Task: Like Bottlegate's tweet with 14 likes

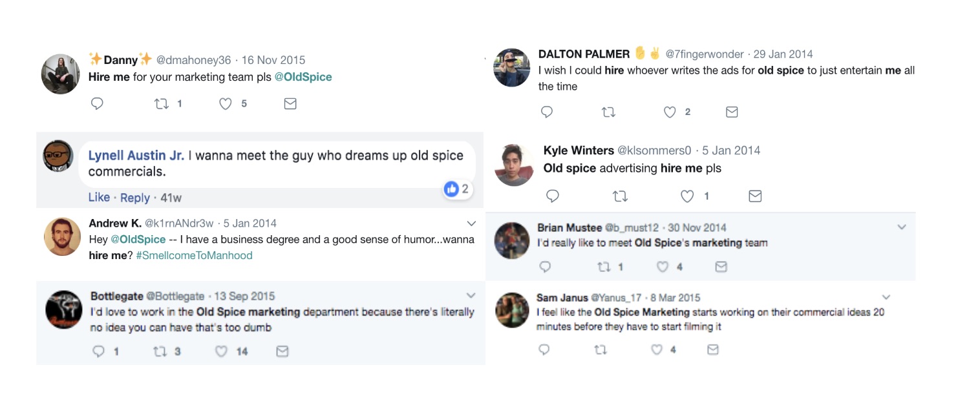Action: click(x=221, y=351)
